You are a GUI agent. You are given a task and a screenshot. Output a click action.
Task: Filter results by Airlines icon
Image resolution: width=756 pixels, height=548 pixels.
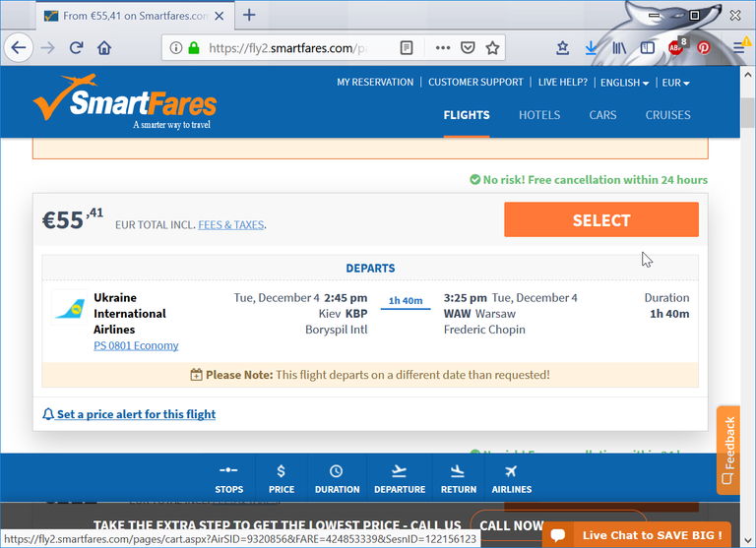pyautogui.click(x=512, y=479)
